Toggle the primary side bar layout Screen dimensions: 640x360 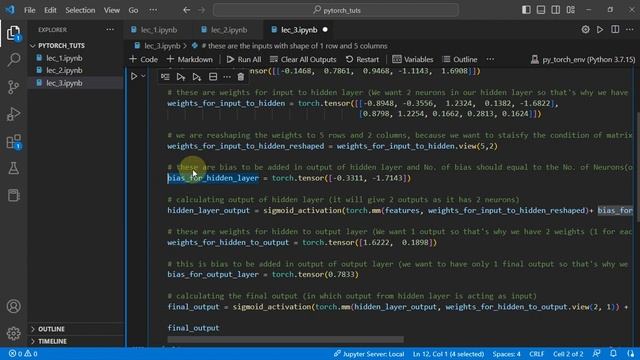pos(526,10)
